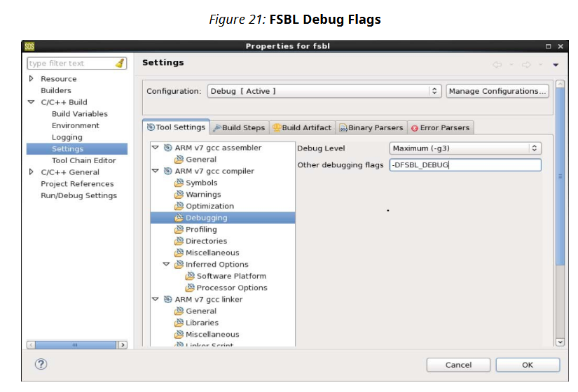Viewport: 578px width, 392px height.
Task: Click the Manage Configurations button
Action: pyautogui.click(x=497, y=91)
